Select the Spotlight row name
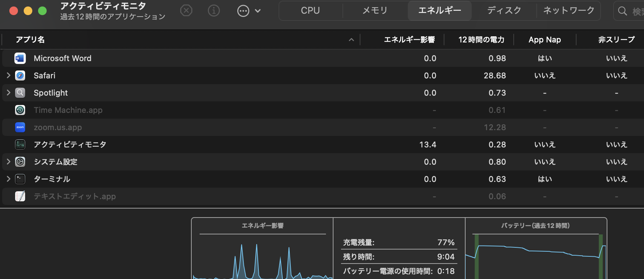This screenshot has height=279, width=644. [51, 93]
